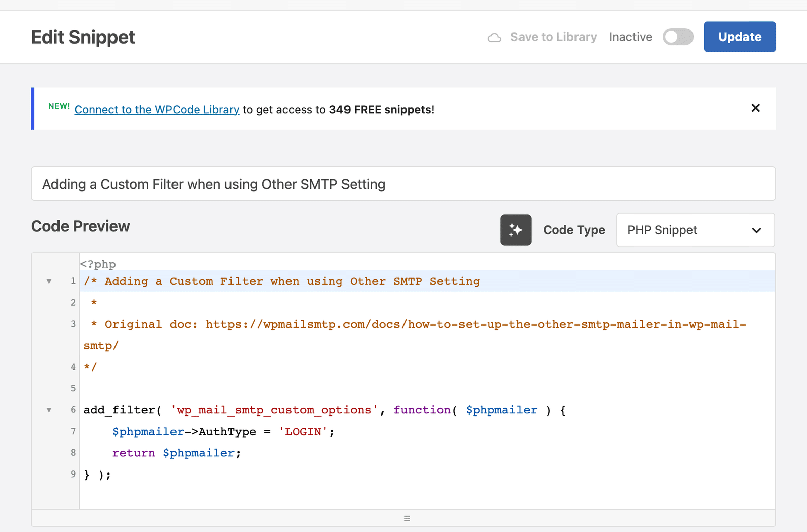Screen dimensions: 807x532
Task: Click the green NEW! badge
Action: coord(59,106)
